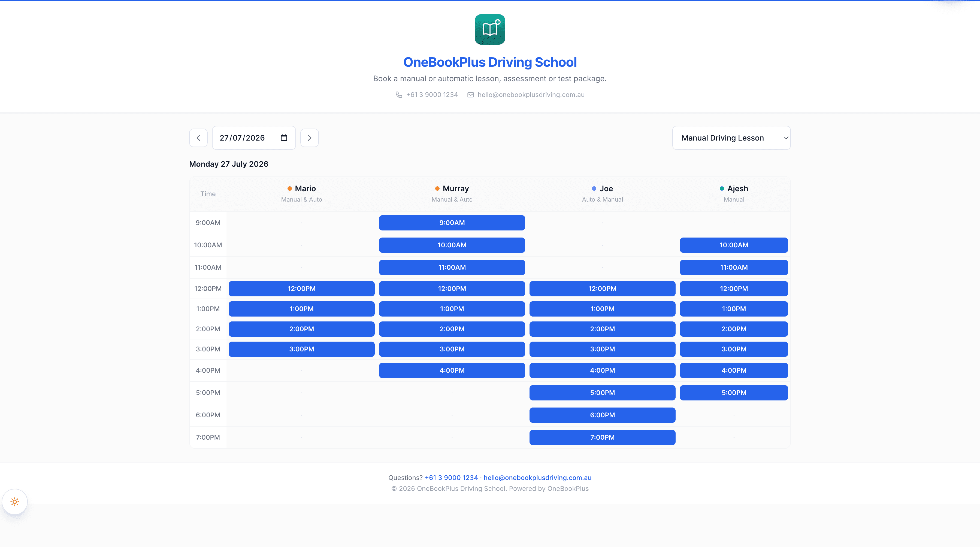Click the OneBookPlus Driving School title
Image resolution: width=980 pixels, height=547 pixels.
(490, 62)
